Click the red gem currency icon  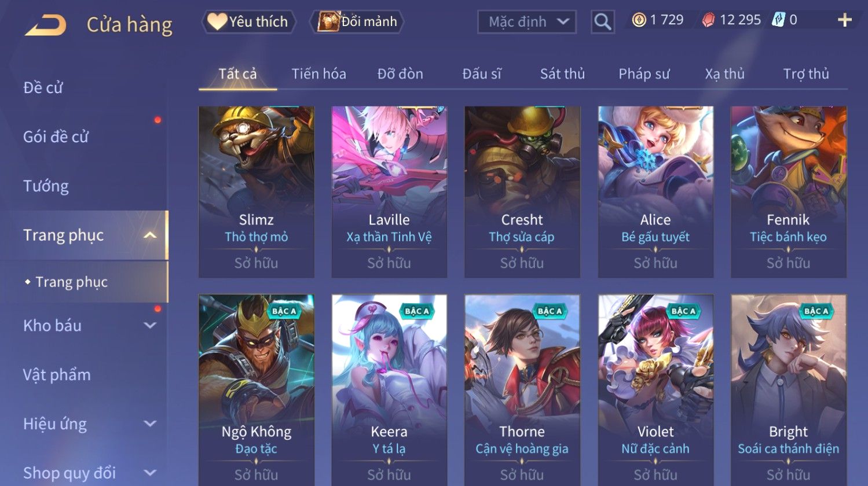point(708,21)
